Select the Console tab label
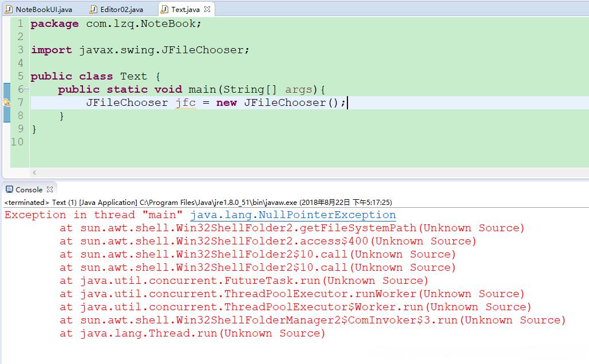The width and height of the screenshot is (589, 364). (29, 189)
